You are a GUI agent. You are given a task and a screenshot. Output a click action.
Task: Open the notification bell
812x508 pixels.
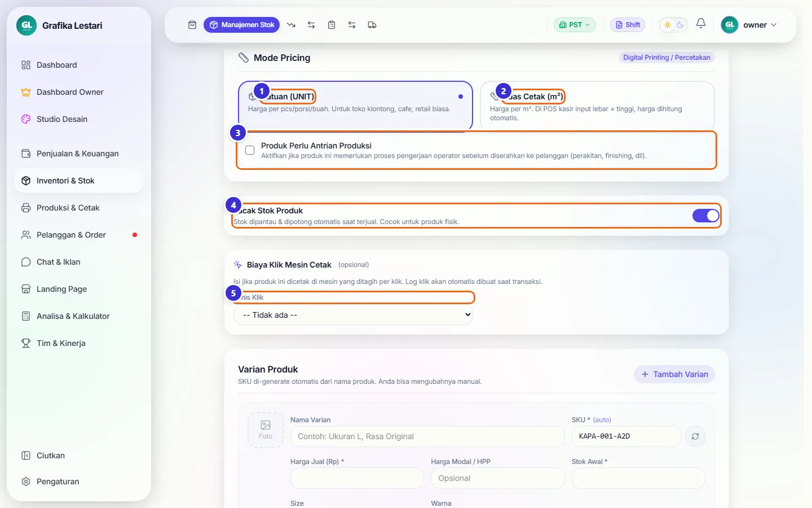click(x=701, y=24)
